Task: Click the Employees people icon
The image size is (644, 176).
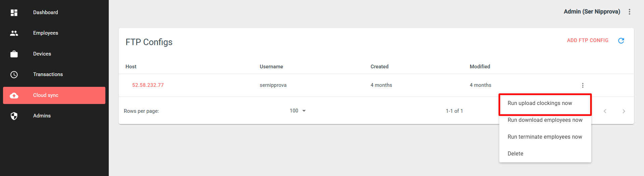Action: click(x=14, y=33)
